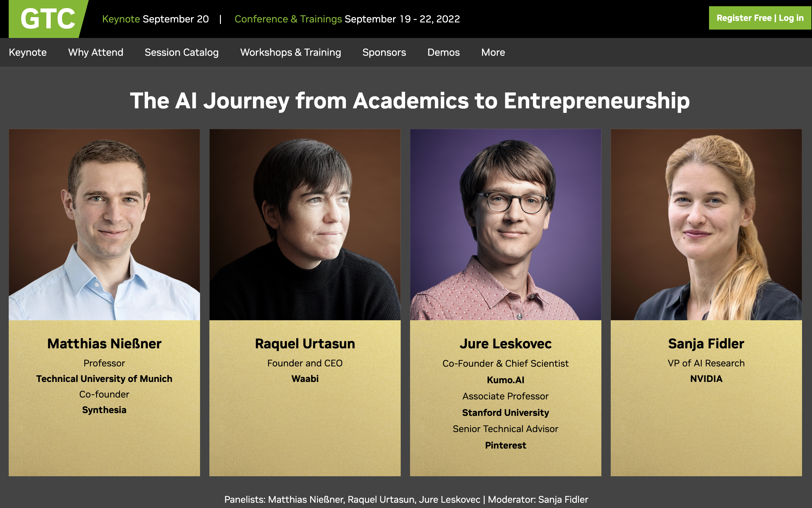Click Raquel Urtasun's portrait photo

pyautogui.click(x=305, y=224)
